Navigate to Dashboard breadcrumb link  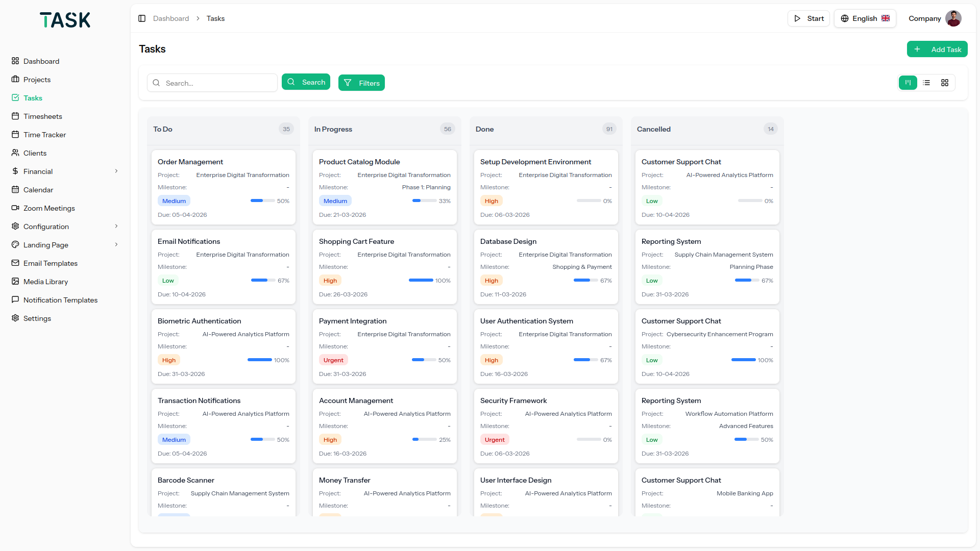click(x=171, y=18)
